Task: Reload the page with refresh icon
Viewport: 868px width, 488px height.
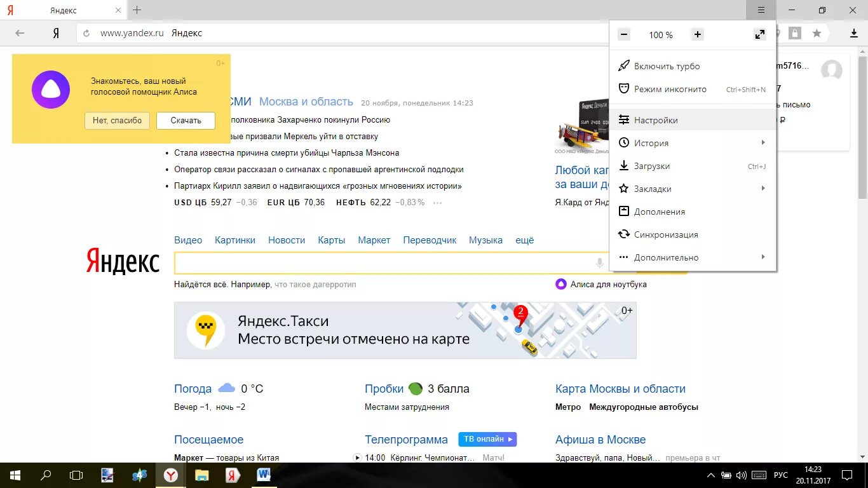Action: pos(86,33)
